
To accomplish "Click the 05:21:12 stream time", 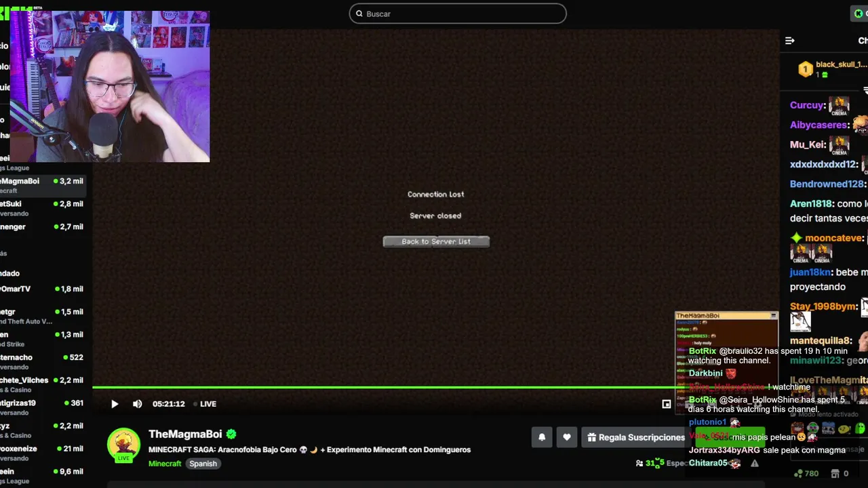I will click(x=169, y=404).
